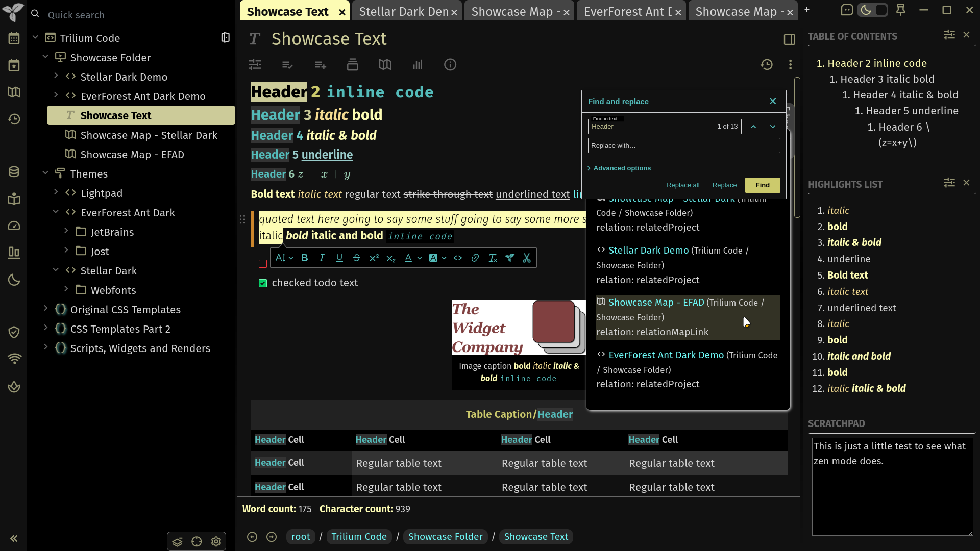Open the note map icon in ribbon

[385, 65]
